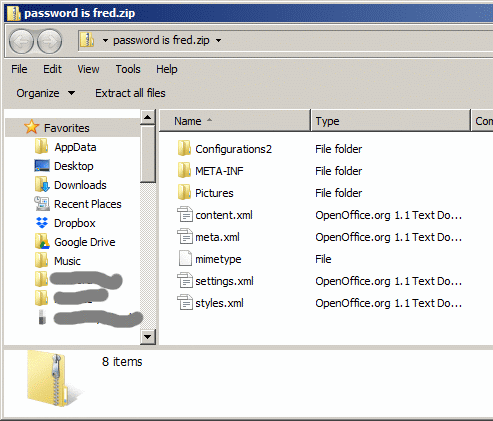Click the Favorites star icon

point(31,127)
